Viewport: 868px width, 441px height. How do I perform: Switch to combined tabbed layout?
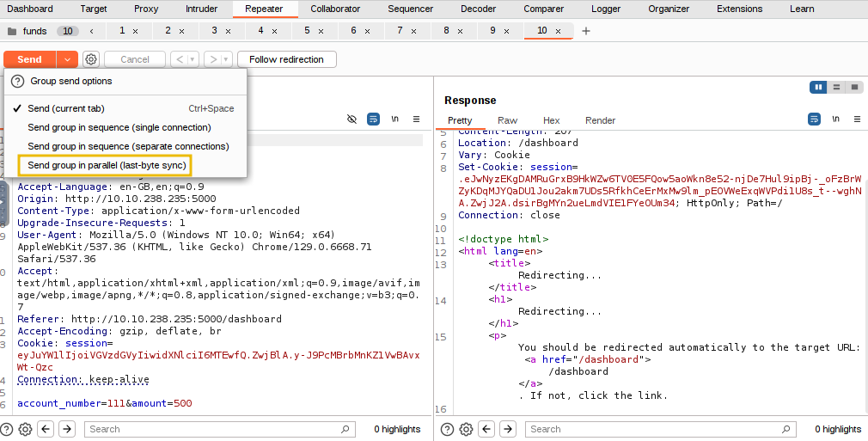pos(855,87)
